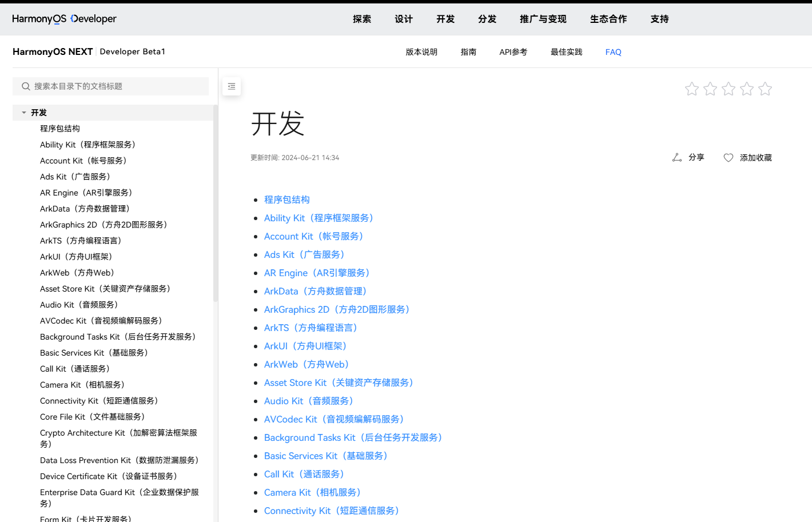812x522 pixels.
Task: Open the AVCodec Kit content link
Action: tap(336, 419)
